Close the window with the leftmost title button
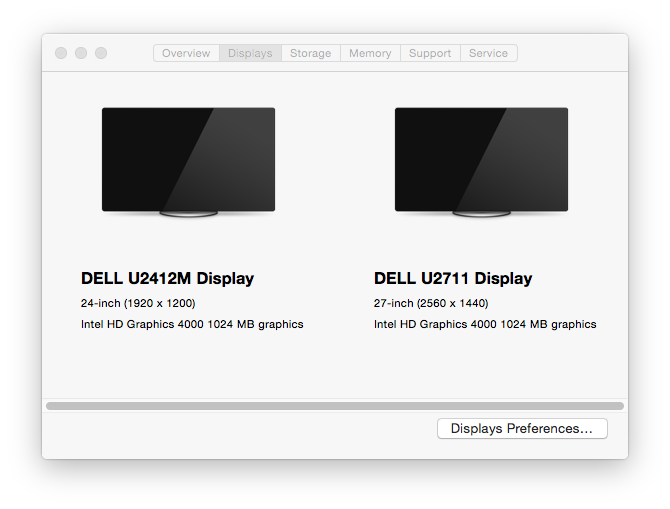Screen dimensions: 670x509 tap(61, 53)
